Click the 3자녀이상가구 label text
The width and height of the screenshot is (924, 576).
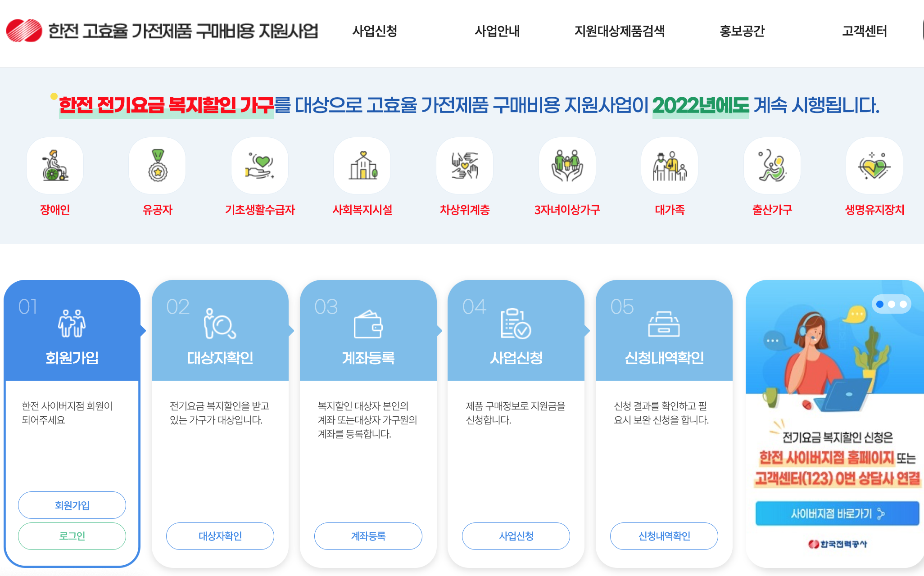[567, 210]
